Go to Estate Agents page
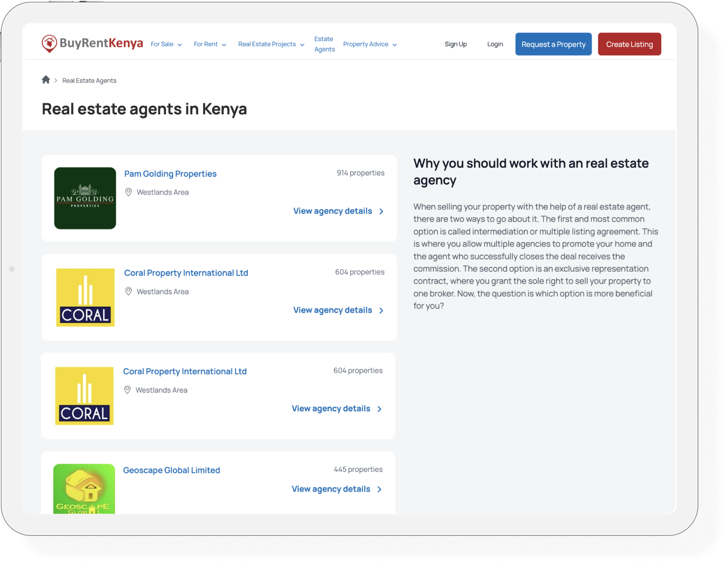The image size is (728, 565). [324, 44]
